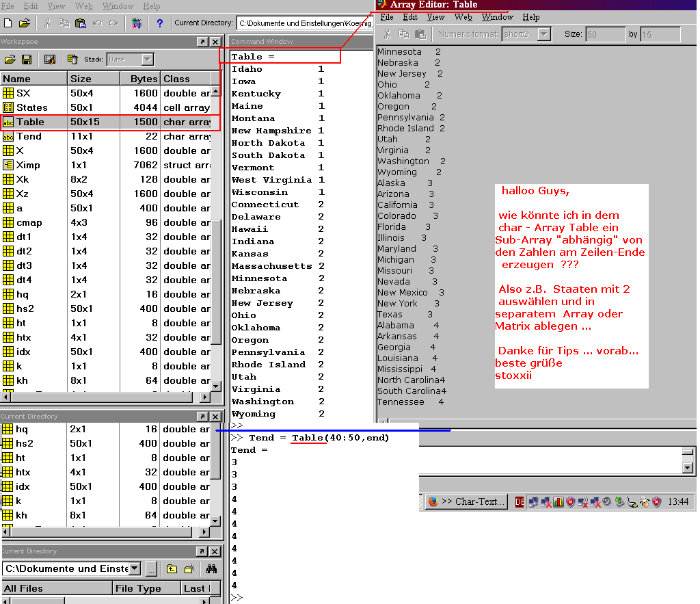
Task: Undock the upper Current Directory panel
Action: click(202, 417)
